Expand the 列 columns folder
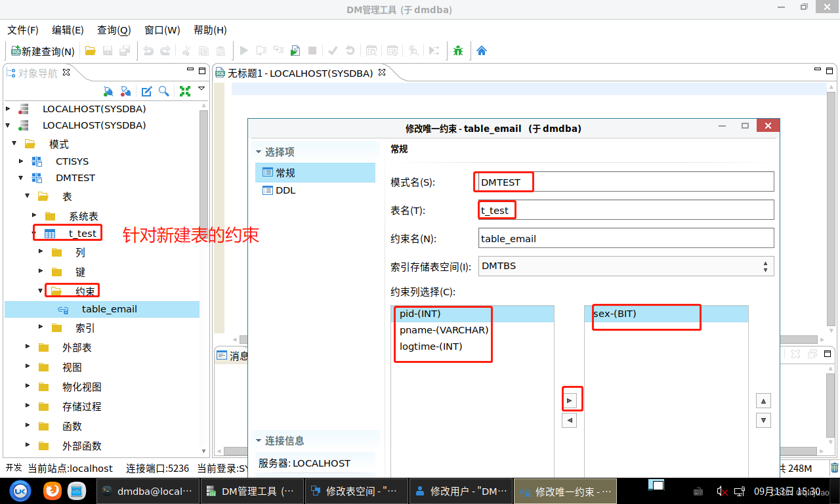 pos(41,252)
